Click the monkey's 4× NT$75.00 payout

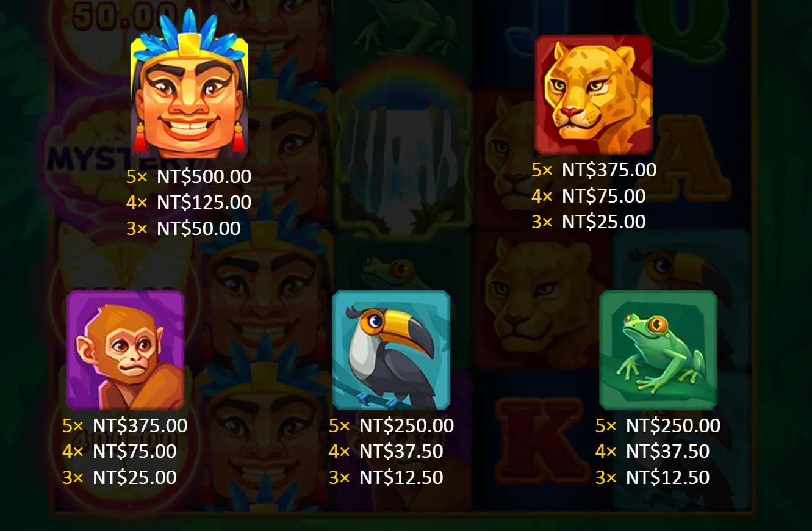pyautogui.click(x=119, y=451)
